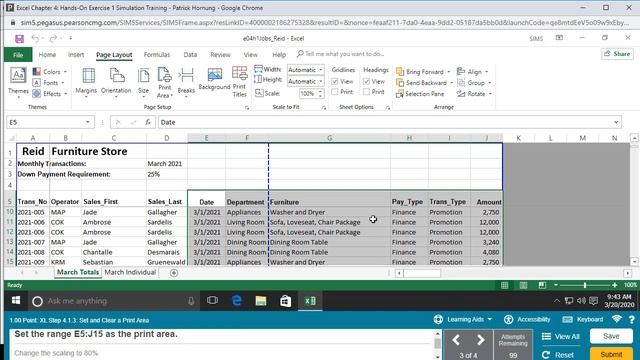Open the Margins options
The width and height of the screenshot is (640, 360).
tap(86, 82)
